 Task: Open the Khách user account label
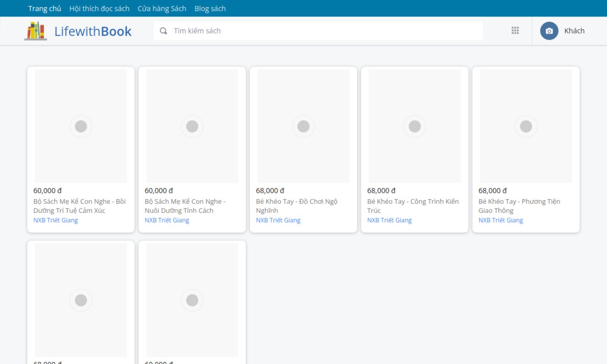pos(574,31)
